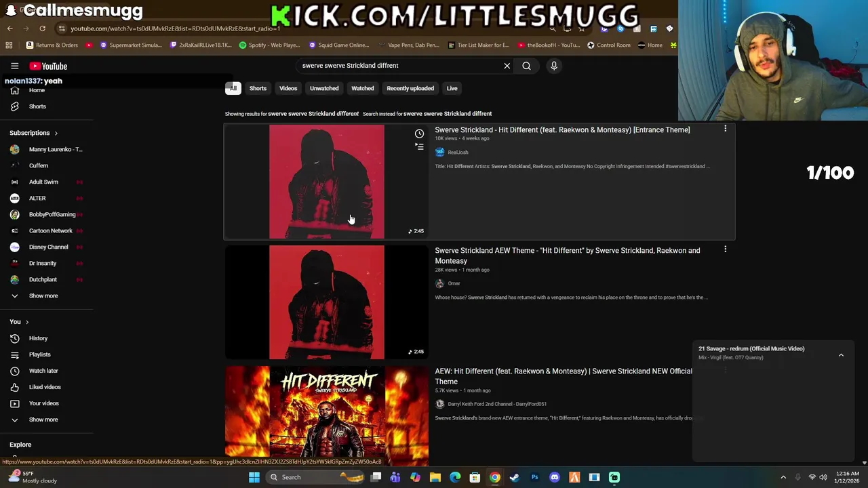Click the first red Hit Different thumbnail
Screen dimensions: 868x488
(327, 181)
